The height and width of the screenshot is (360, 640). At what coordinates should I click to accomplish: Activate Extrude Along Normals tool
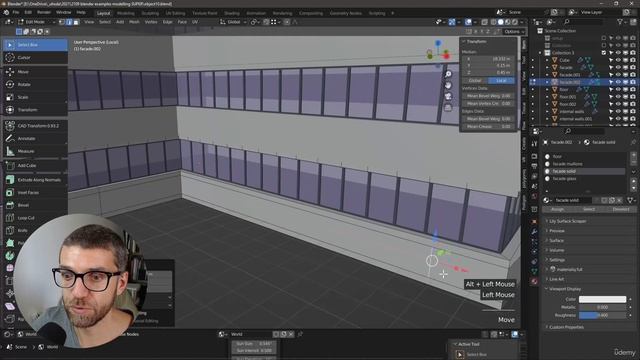pos(35,180)
